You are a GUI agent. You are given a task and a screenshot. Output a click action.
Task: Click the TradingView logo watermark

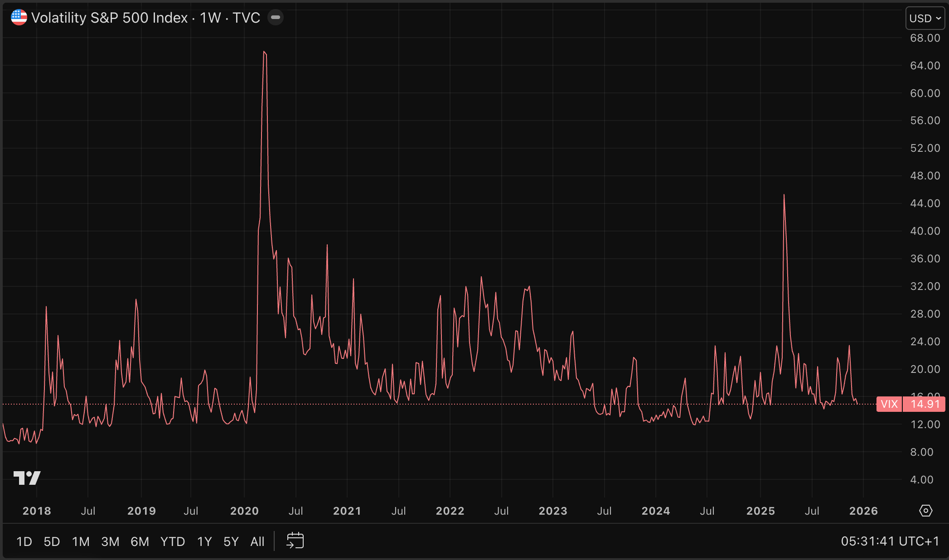click(x=27, y=478)
